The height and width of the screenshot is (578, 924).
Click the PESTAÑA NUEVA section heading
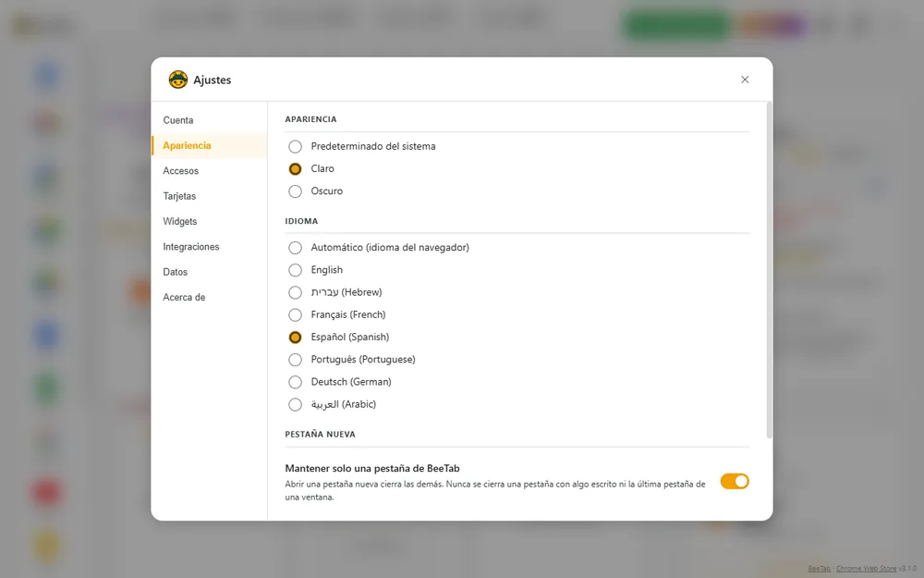point(320,434)
